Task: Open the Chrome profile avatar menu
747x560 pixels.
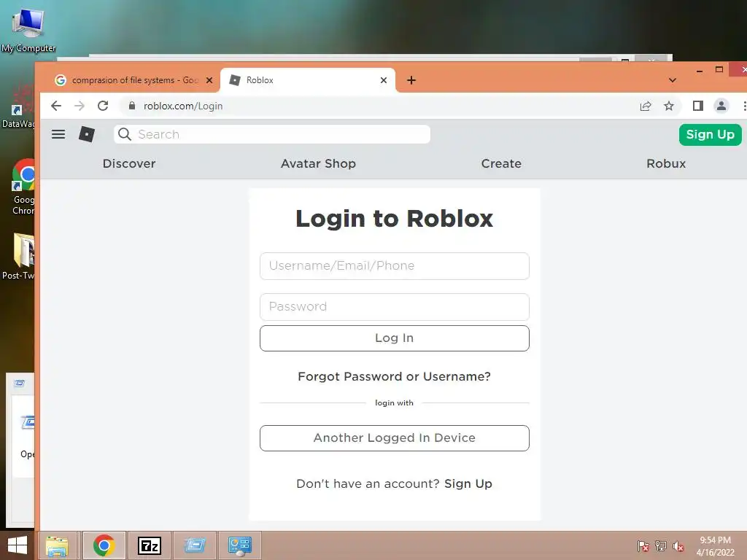Action: coord(721,106)
